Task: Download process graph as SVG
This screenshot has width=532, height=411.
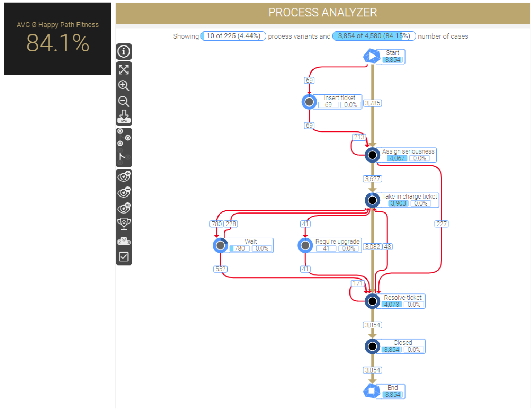Action: [124, 117]
